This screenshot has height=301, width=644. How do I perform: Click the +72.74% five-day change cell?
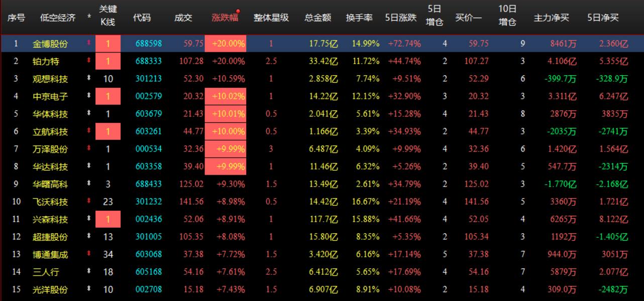(x=404, y=44)
